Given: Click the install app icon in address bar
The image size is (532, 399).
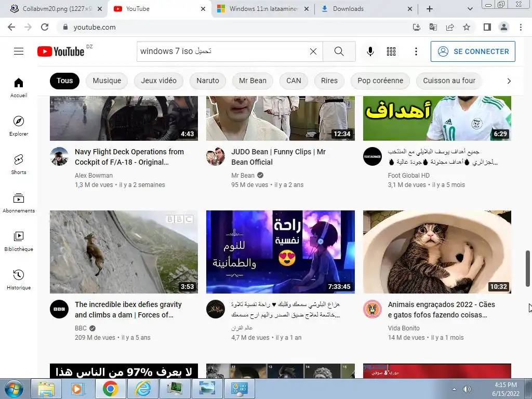Looking at the screenshot, I should (416, 27).
